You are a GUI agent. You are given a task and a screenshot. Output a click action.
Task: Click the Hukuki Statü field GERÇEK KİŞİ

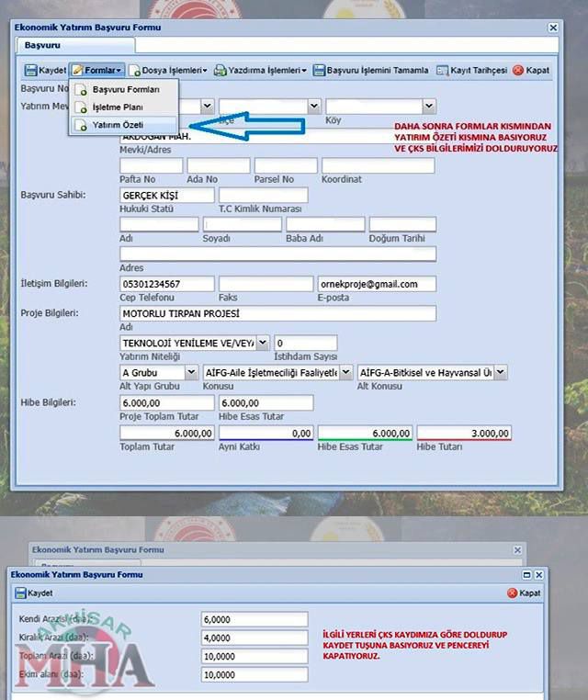point(167,195)
